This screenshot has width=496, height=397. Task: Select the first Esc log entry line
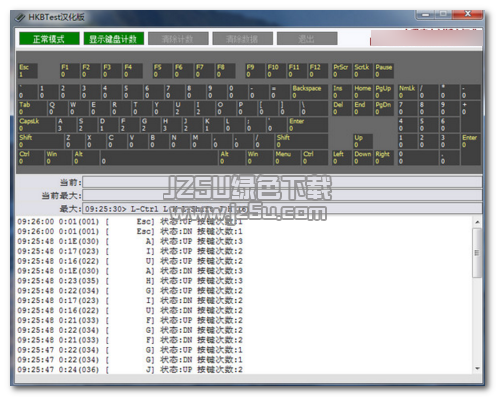[x=130, y=222]
